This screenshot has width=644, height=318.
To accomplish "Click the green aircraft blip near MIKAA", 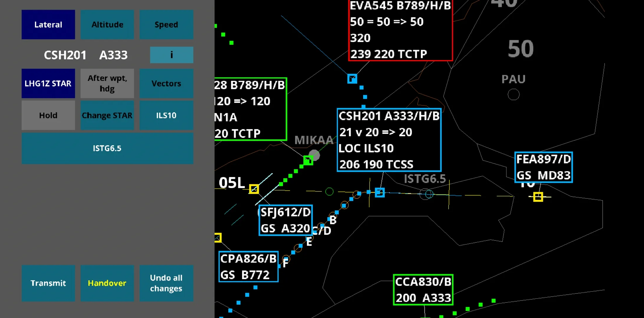I will [x=308, y=160].
